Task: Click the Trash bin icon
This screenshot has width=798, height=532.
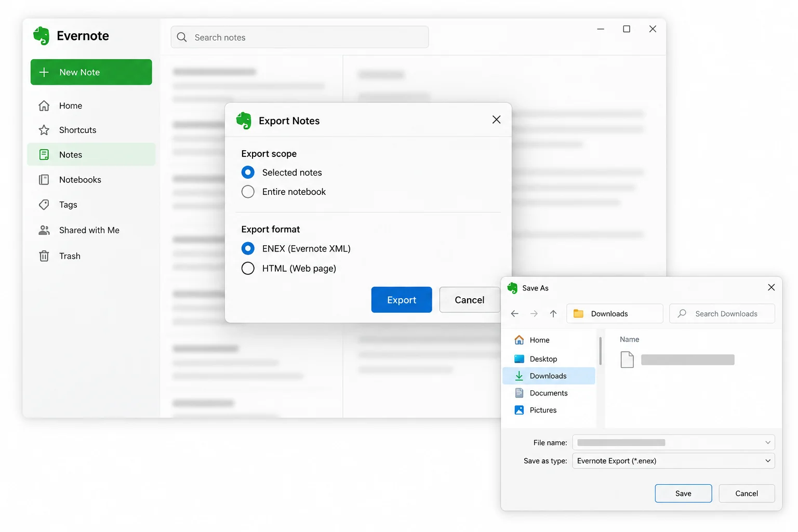Action: click(44, 256)
